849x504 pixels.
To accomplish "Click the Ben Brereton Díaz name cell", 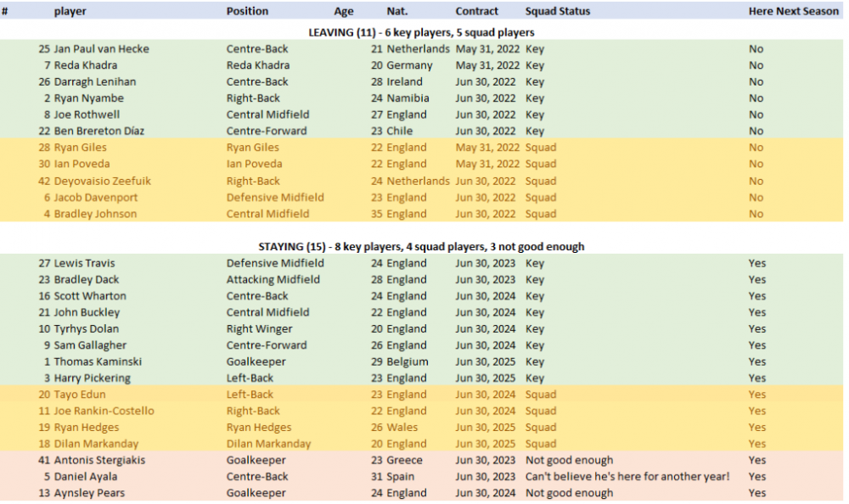I will 99,132.
